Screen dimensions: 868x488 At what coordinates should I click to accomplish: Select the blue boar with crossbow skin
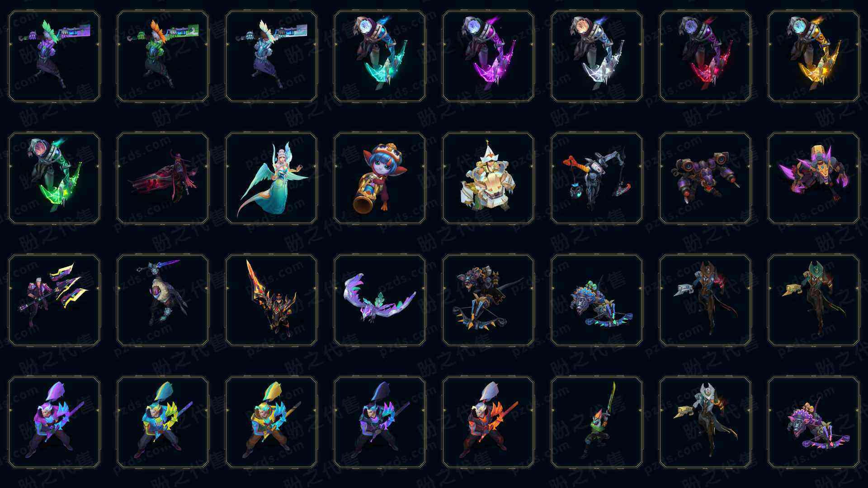coord(597,300)
